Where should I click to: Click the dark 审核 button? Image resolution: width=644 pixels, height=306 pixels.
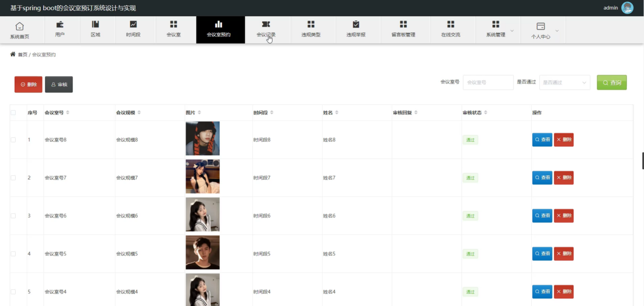coord(59,84)
